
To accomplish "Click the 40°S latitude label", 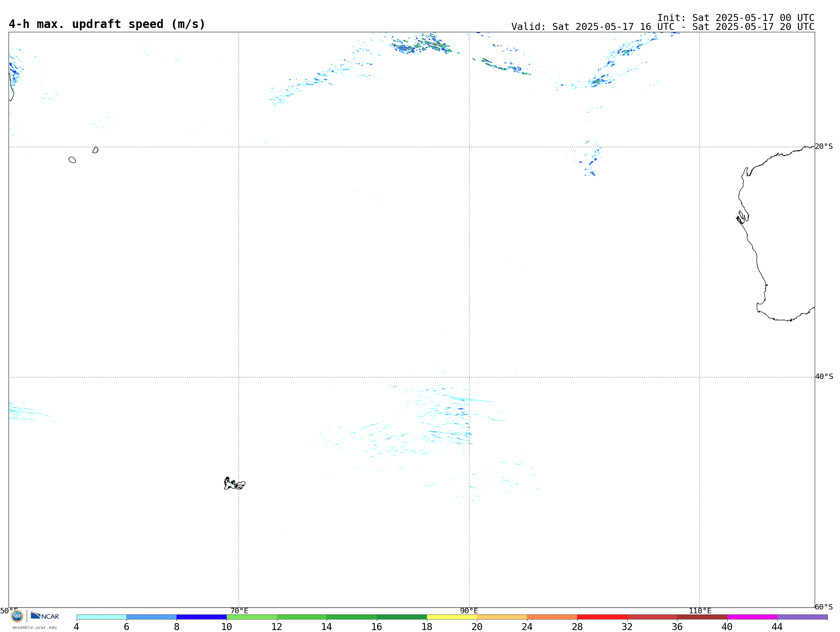I will click(x=824, y=377).
